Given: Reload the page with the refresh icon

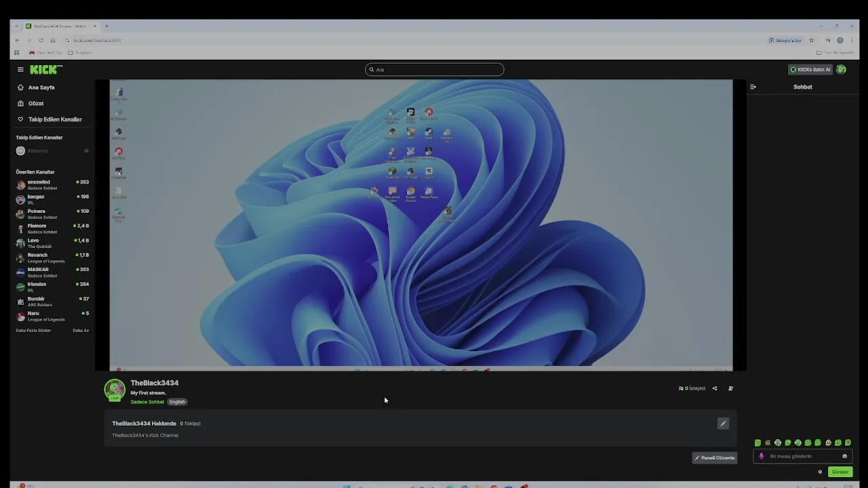Looking at the screenshot, I should 41,40.
